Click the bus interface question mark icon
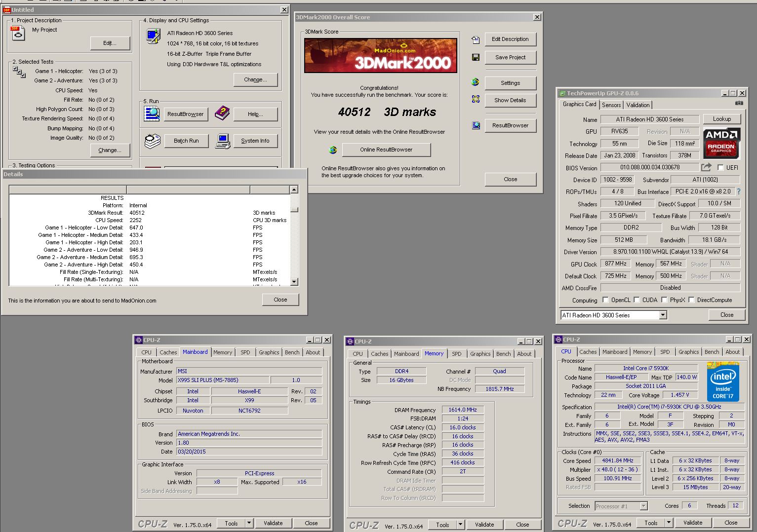Viewport: 757px width, 532px height. point(739,191)
